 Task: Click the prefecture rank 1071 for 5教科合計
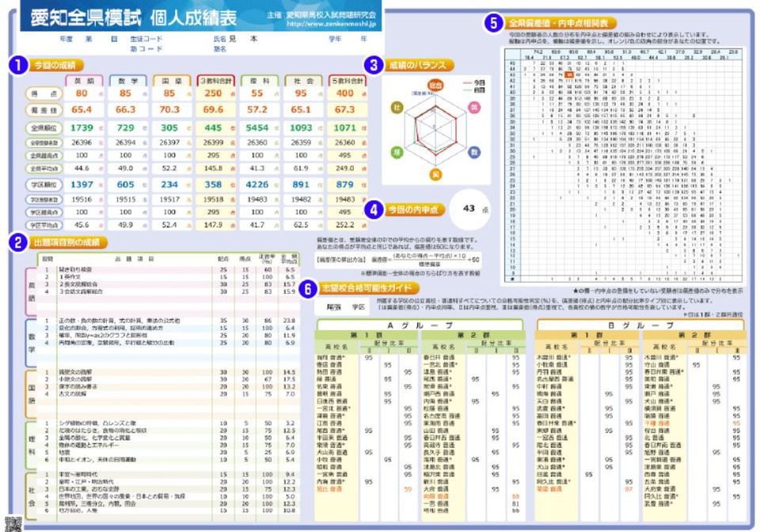click(x=344, y=128)
